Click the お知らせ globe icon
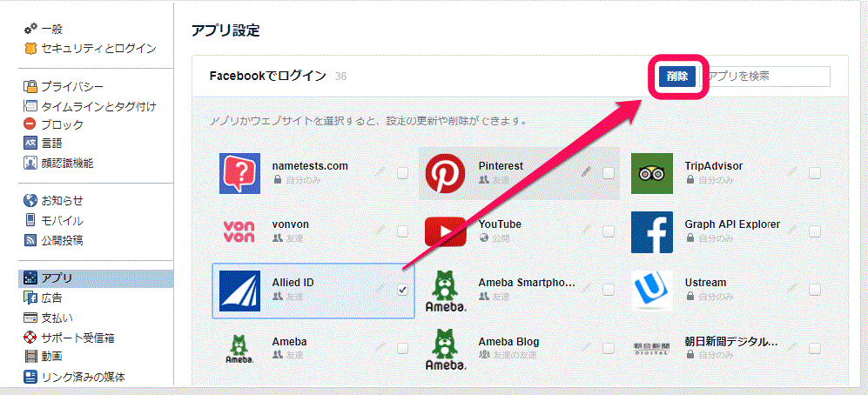Screen dimensions: 868x395 point(30,200)
